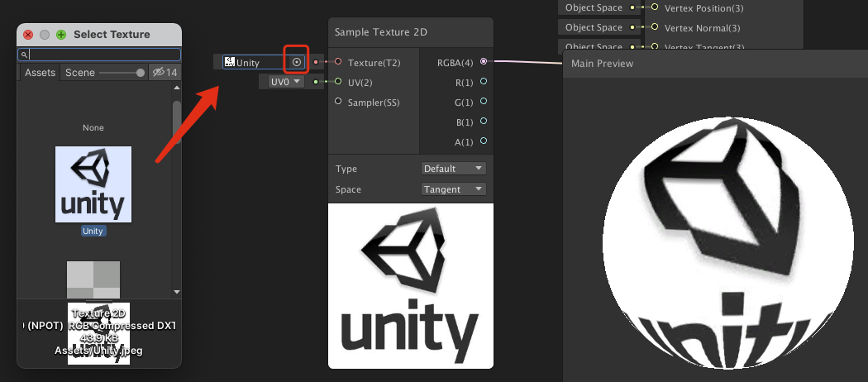This screenshot has height=382, width=868.
Task: Open the Type dropdown set to Default
Action: coord(453,169)
